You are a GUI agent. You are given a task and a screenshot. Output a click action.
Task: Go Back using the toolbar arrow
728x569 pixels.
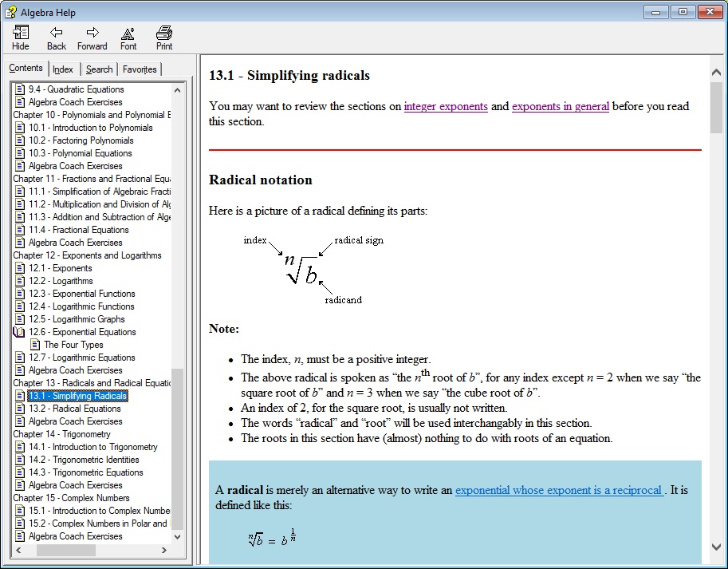click(56, 33)
